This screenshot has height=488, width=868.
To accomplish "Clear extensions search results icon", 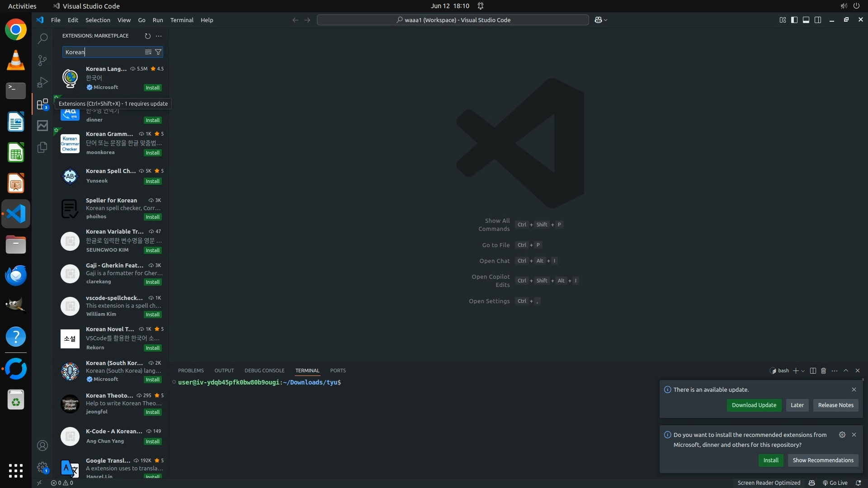I will tap(148, 52).
